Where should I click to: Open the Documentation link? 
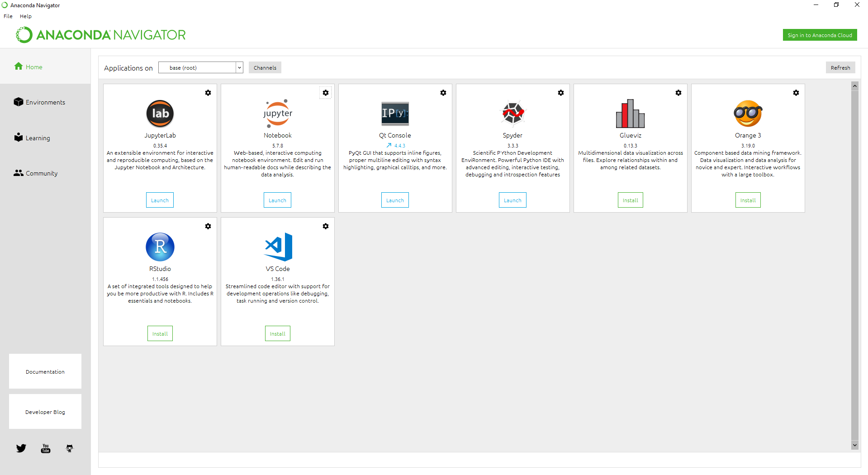click(45, 371)
